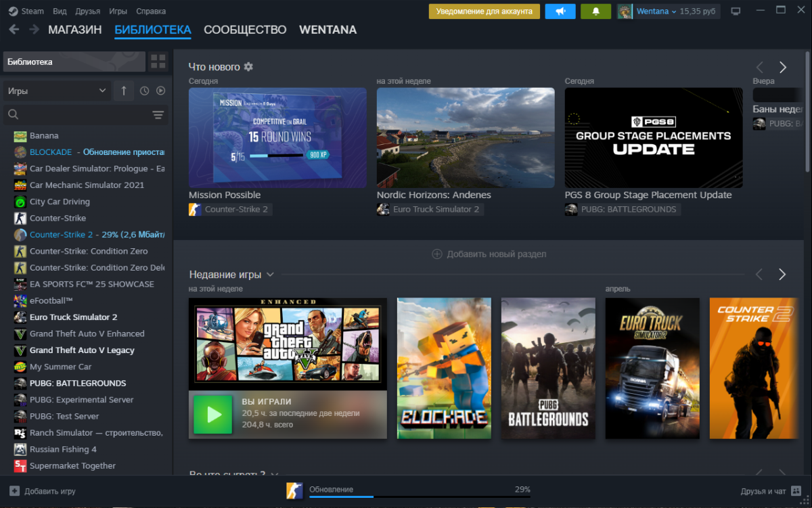Select Counter-Strike 2 updating entry
The image size is (812, 508).
coord(89,235)
